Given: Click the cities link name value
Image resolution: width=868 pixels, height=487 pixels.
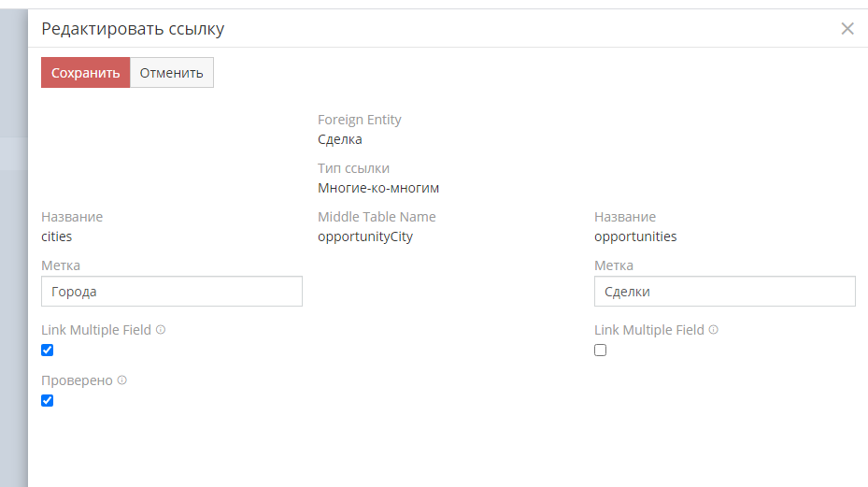Looking at the screenshot, I should [x=57, y=236].
